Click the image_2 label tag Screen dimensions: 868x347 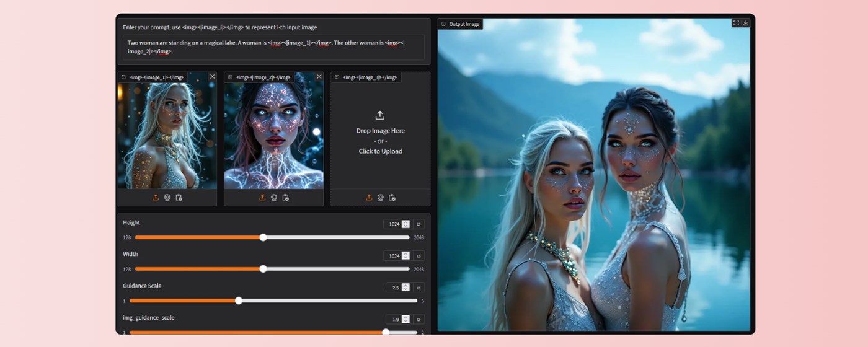coord(259,77)
